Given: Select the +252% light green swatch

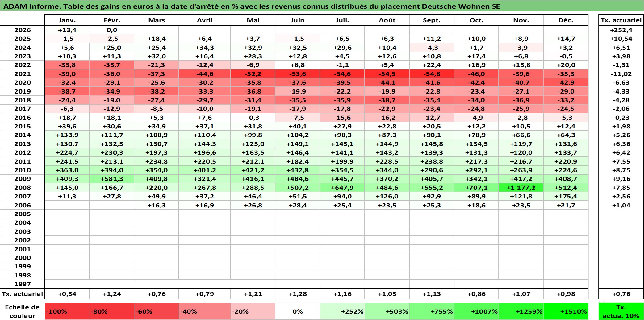Looking at the screenshot, I should coord(342,311).
